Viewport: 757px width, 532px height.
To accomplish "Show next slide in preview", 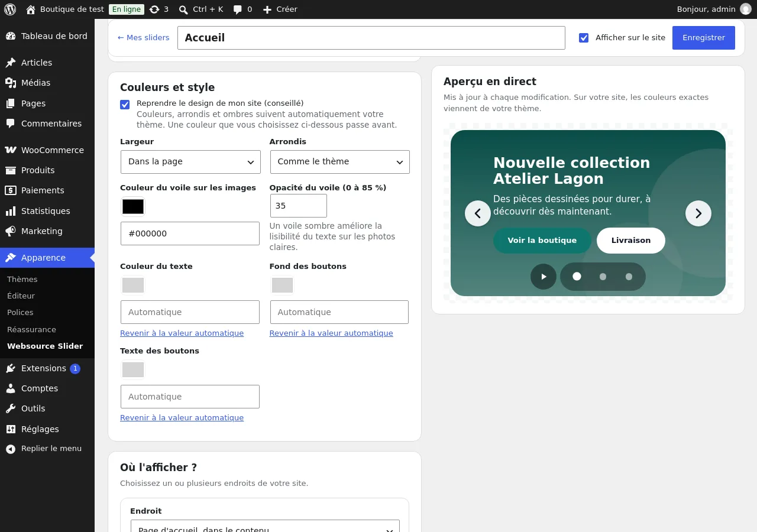I will click(x=698, y=213).
